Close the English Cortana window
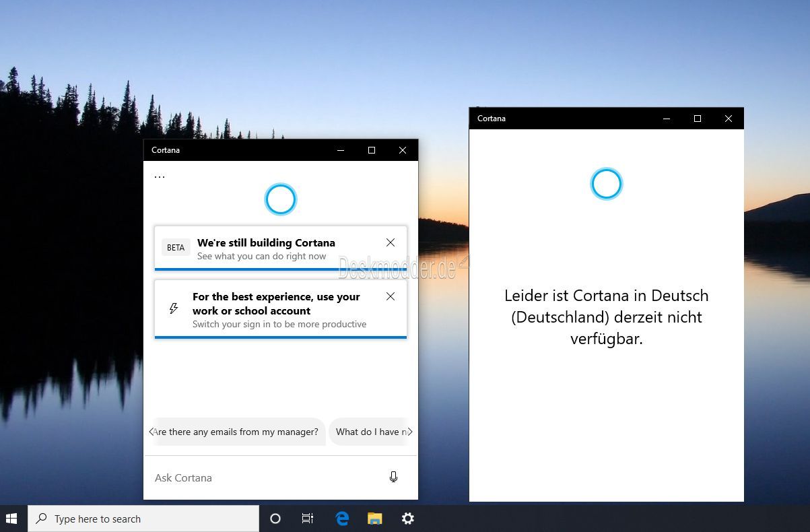The height and width of the screenshot is (532, 810). pyautogui.click(x=403, y=150)
